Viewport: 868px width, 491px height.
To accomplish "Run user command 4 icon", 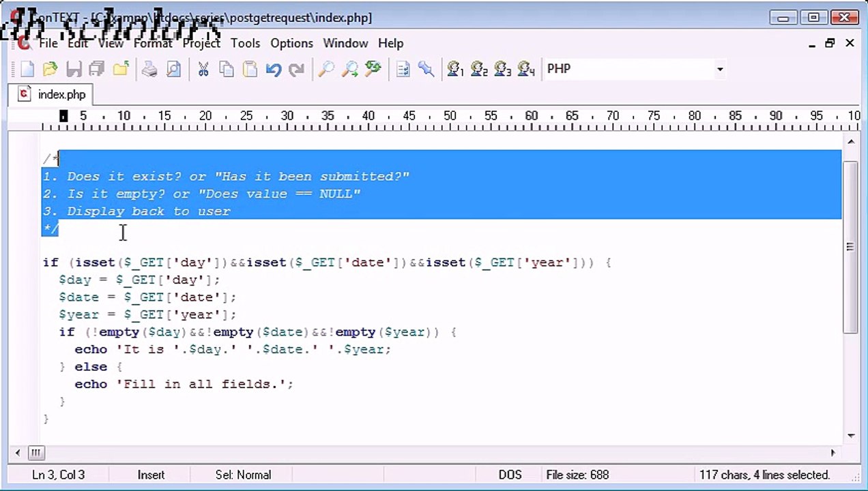I will click(x=526, y=69).
